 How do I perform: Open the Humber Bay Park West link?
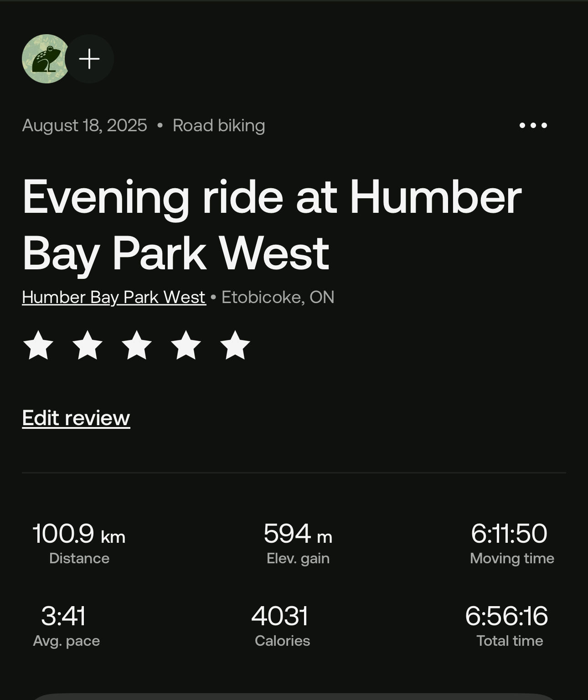pyautogui.click(x=114, y=298)
